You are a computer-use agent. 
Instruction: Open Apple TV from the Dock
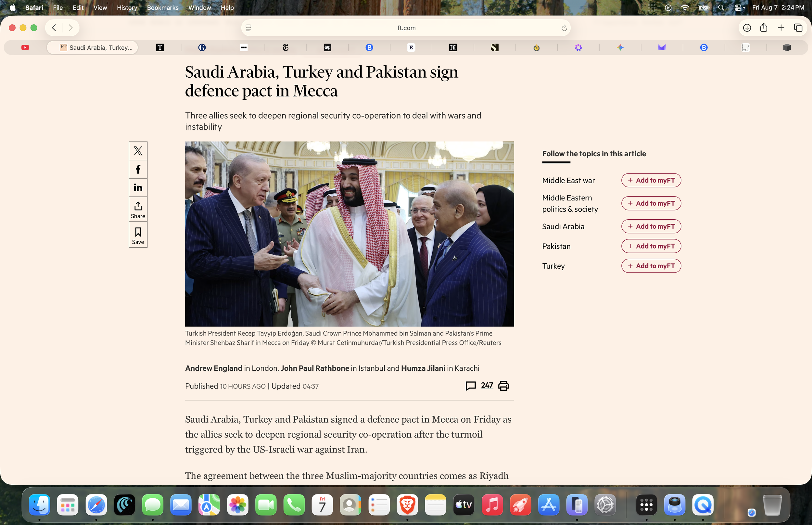click(x=464, y=505)
